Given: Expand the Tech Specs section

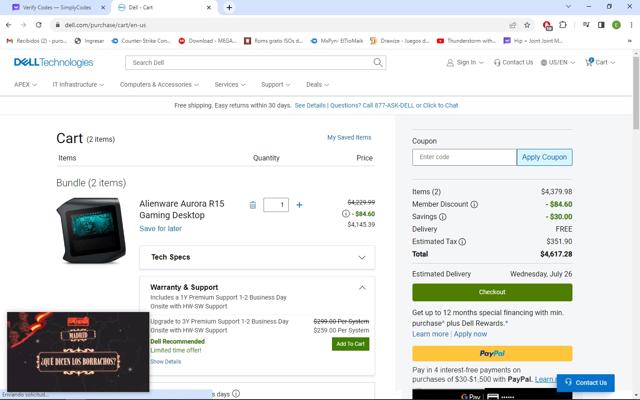Looking at the screenshot, I should point(257,257).
